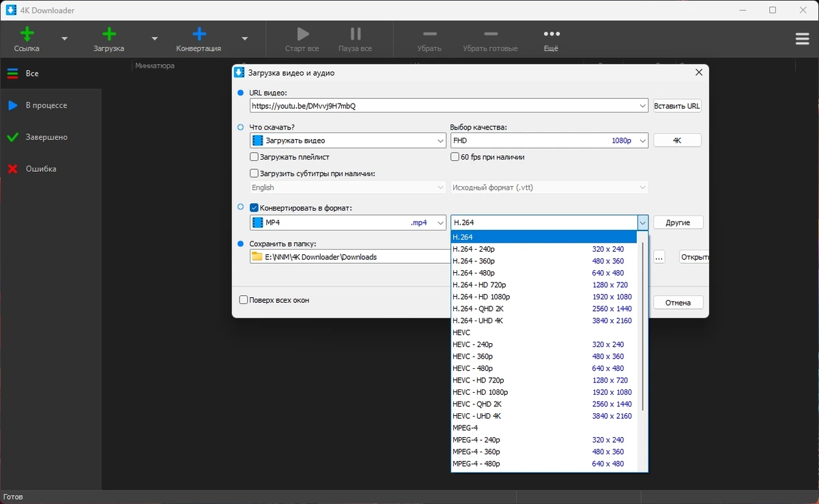Choose MPEG-4 - 240p option
This screenshot has height=504, width=819.
coord(544,440)
